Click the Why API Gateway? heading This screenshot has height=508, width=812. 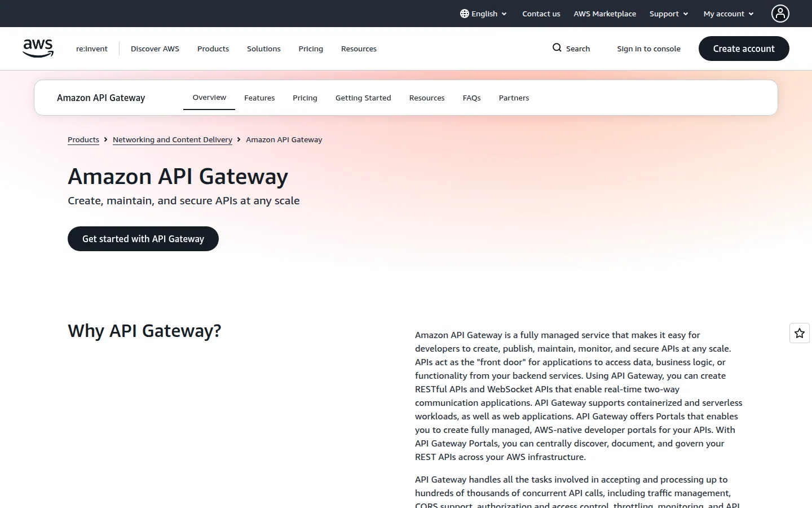[144, 331]
